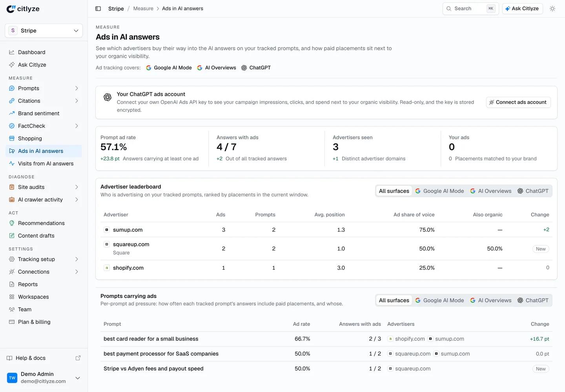Expand the FactCheck submenu chevron
The image size is (565, 392).
[77, 126]
